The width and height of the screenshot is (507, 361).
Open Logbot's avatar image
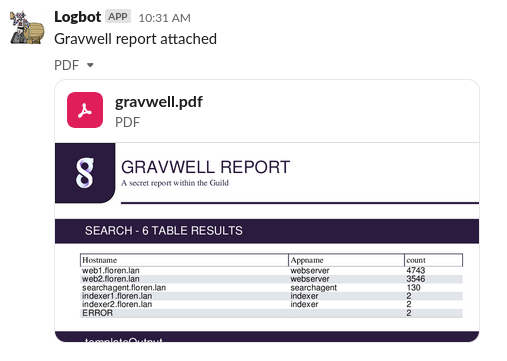27,28
